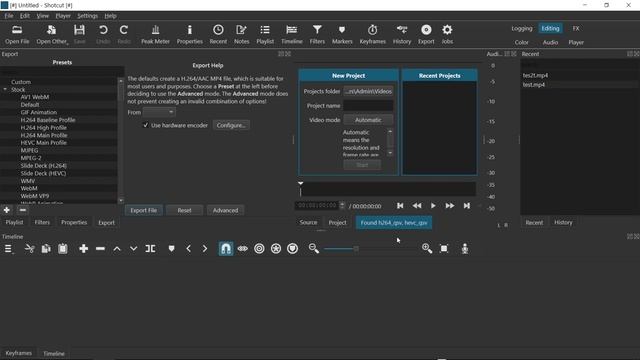Select the Logging layout

click(522, 29)
